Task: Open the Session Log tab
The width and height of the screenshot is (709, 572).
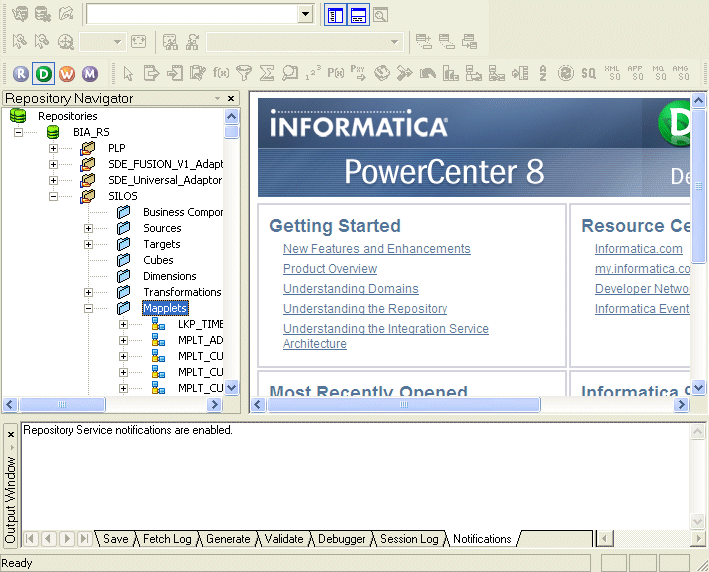Action: (x=409, y=539)
